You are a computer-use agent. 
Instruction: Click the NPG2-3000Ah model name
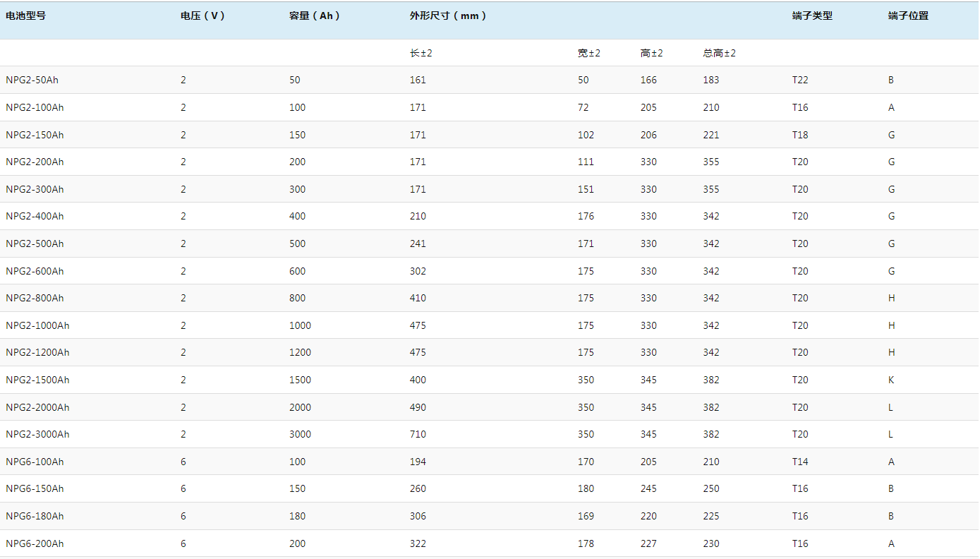tap(37, 434)
